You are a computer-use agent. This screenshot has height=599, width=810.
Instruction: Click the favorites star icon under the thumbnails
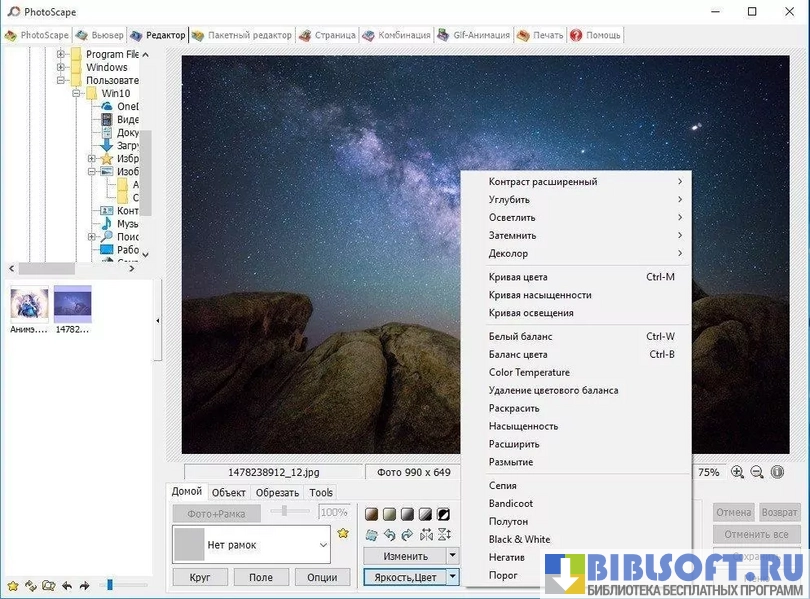(x=13, y=585)
